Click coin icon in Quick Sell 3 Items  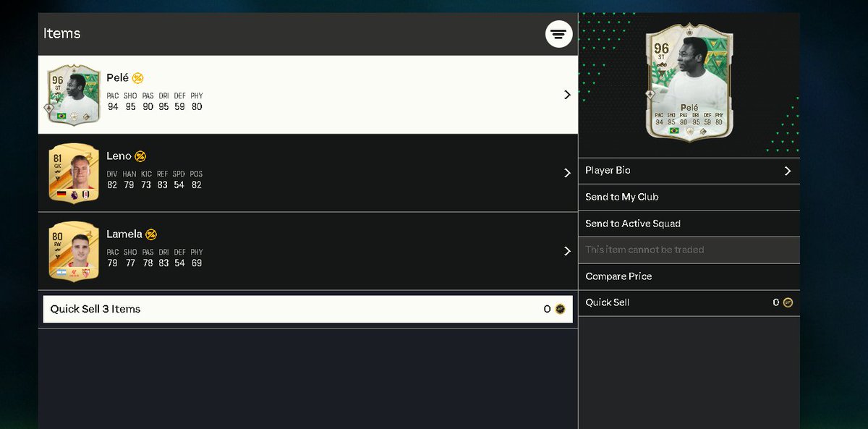[x=560, y=309]
